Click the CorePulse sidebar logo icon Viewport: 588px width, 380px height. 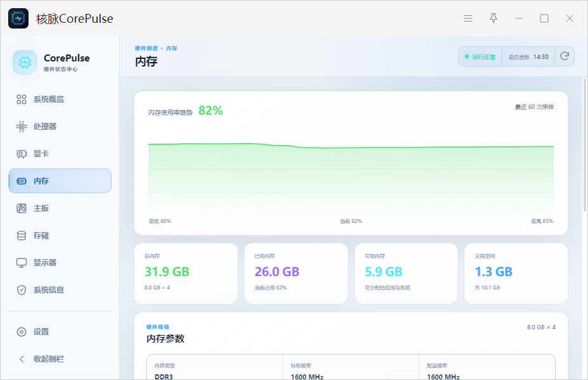click(25, 62)
